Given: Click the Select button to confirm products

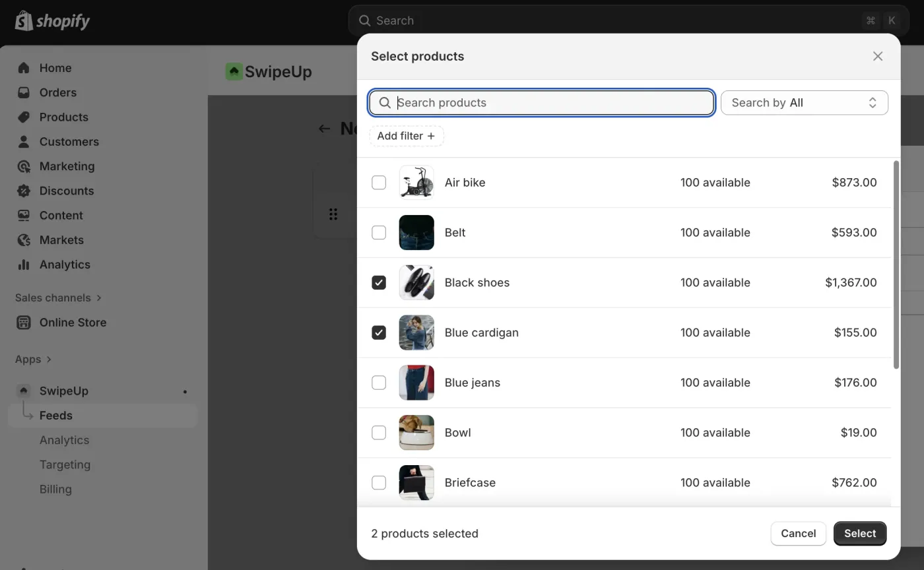Looking at the screenshot, I should [859, 533].
